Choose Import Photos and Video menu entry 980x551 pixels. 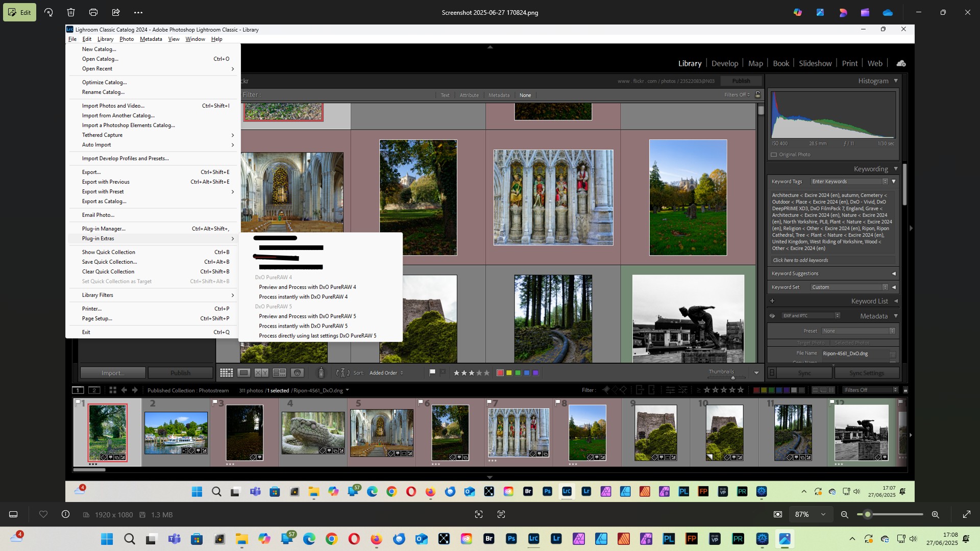click(153, 106)
